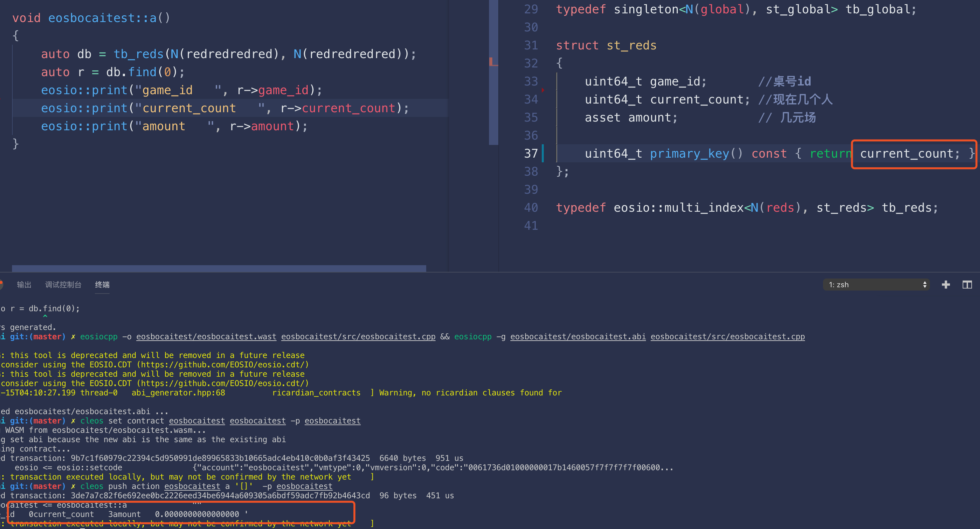Click the eosbocaitest::a function name

point(102,18)
